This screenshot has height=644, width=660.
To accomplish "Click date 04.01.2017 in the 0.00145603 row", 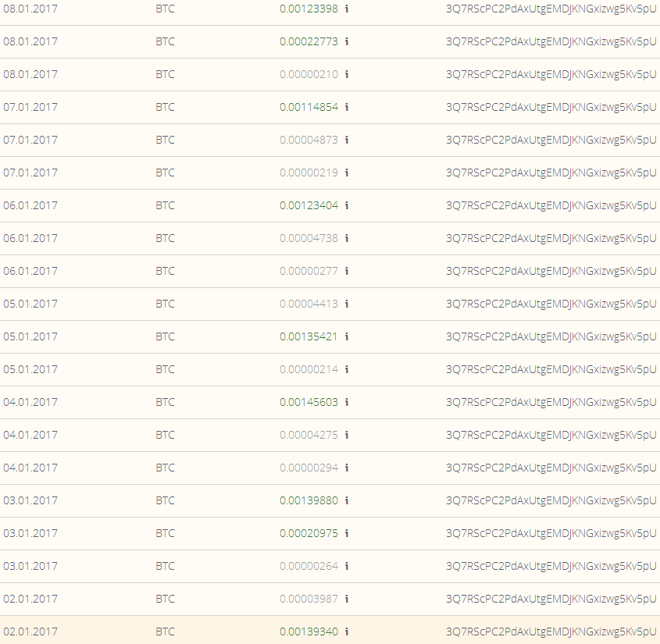I will tap(30, 403).
